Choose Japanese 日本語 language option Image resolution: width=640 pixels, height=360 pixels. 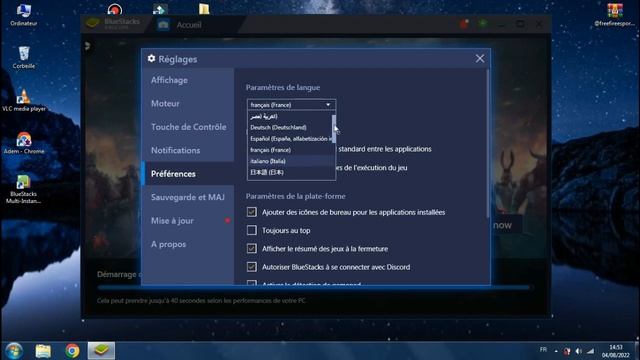point(290,172)
